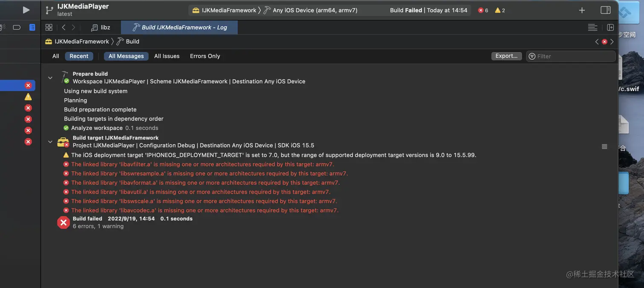This screenshot has height=288, width=644.
Task: Select the Build IJKMediaFramework - Log tab
Action: (x=179, y=27)
